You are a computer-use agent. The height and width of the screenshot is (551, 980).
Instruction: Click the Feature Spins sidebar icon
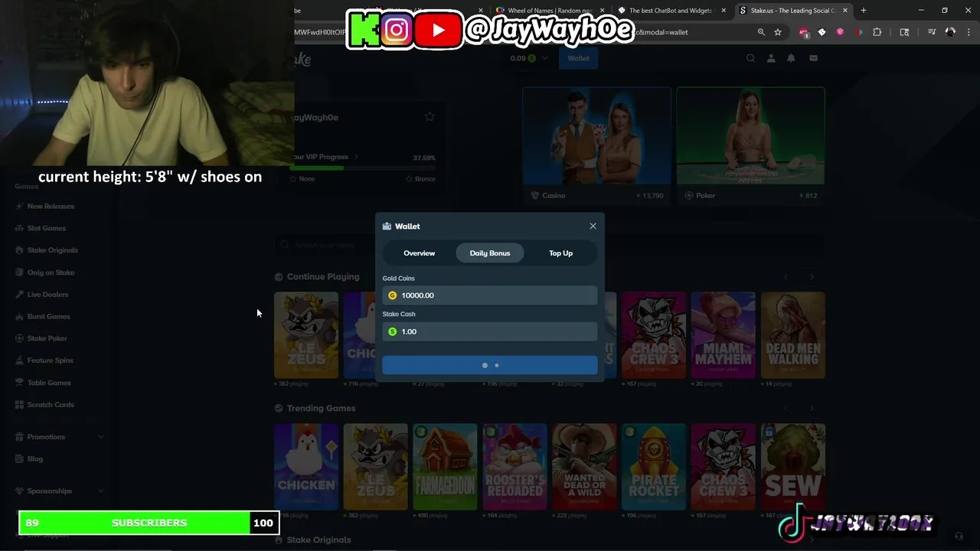[20, 360]
